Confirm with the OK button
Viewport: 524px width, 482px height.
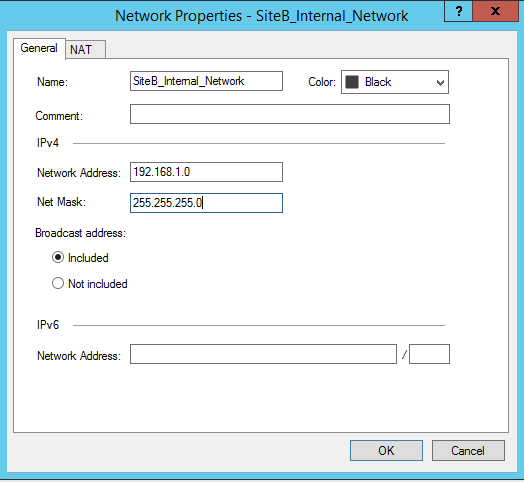(x=386, y=451)
